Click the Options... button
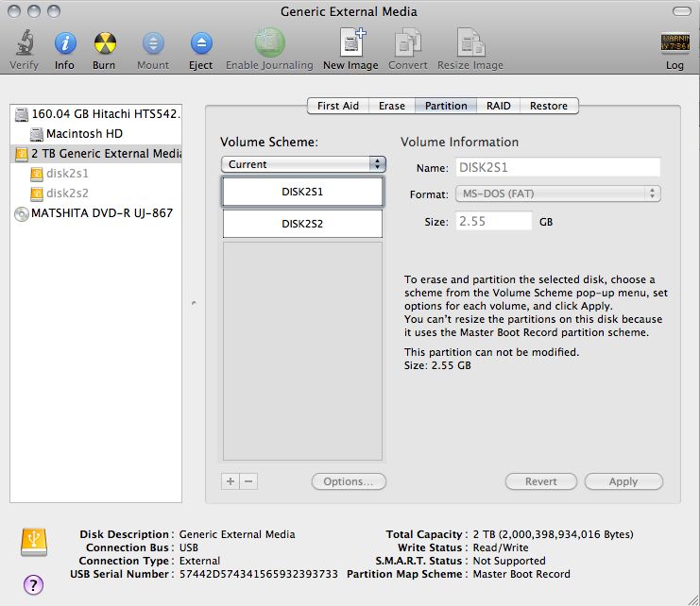Viewport: 700px width, 606px height. (349, 481)
